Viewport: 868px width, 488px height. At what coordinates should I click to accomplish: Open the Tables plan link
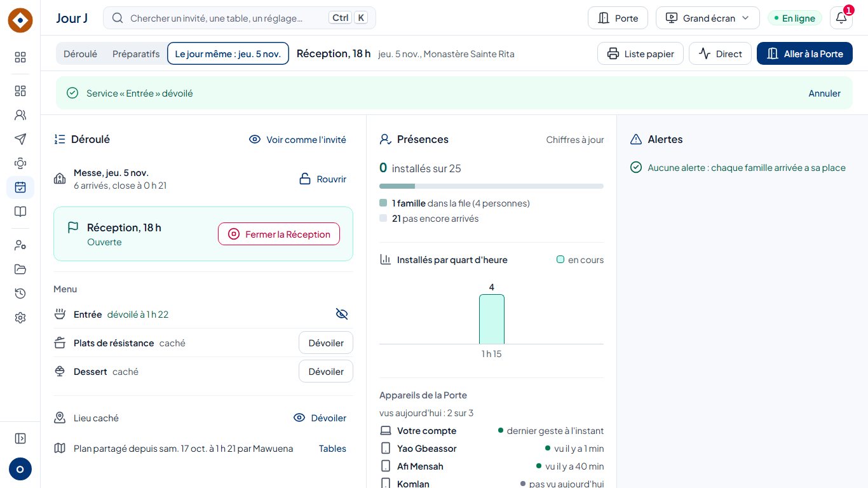[x=332, y=449]
